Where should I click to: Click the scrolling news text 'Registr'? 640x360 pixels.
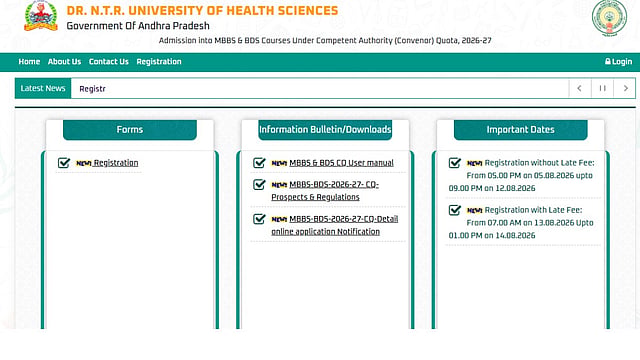click(92, 89)
